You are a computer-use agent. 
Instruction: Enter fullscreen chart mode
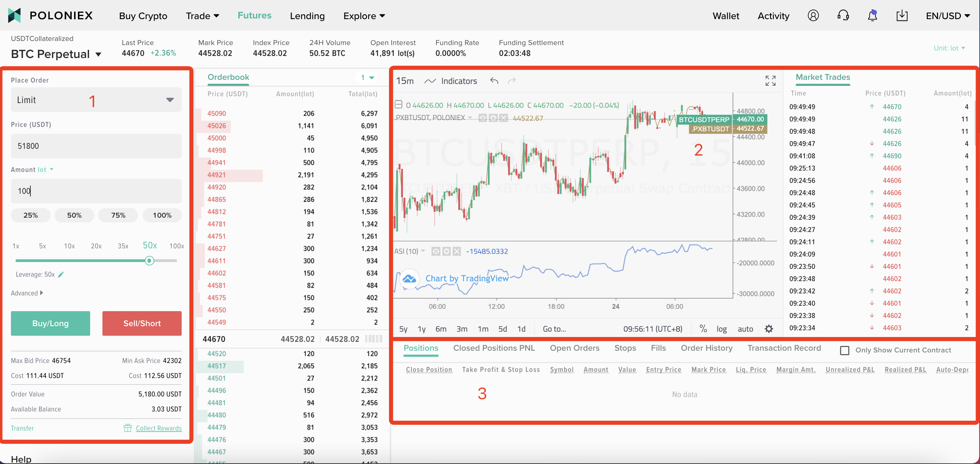tap(770, 81)
